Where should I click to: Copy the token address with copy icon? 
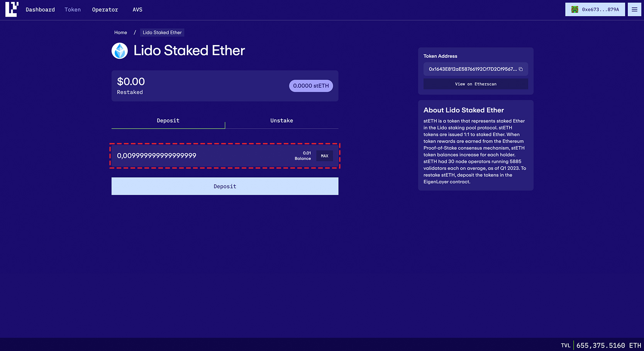[521, 69]
